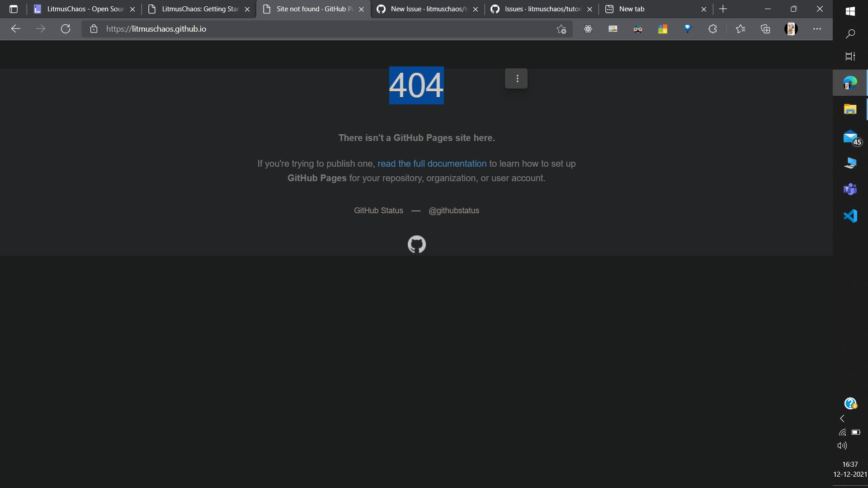Open Microsoft Teams from taskbar
The image size is (868, 488).
(x=850, y=189)
